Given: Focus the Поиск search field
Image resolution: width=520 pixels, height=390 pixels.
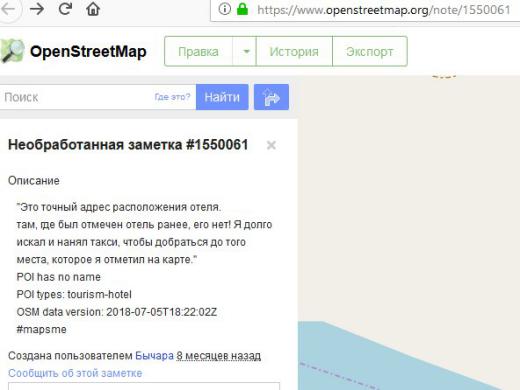Looking at the screenshot, I should pyautogui.click(x=77, y=97).
